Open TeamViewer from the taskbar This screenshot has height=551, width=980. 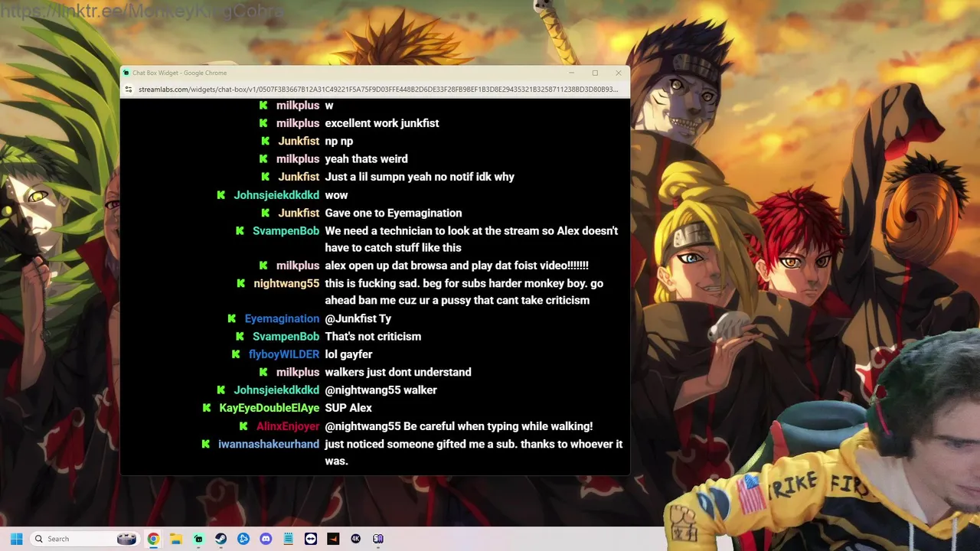pyautogui.click(x=310, y=539)
